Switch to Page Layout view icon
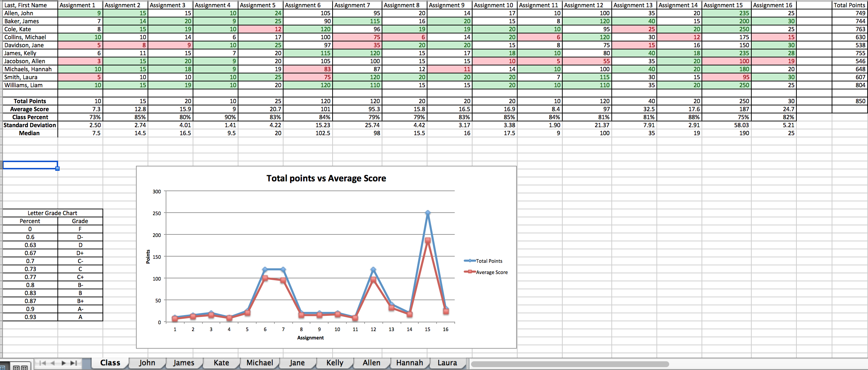 (20, 367)
